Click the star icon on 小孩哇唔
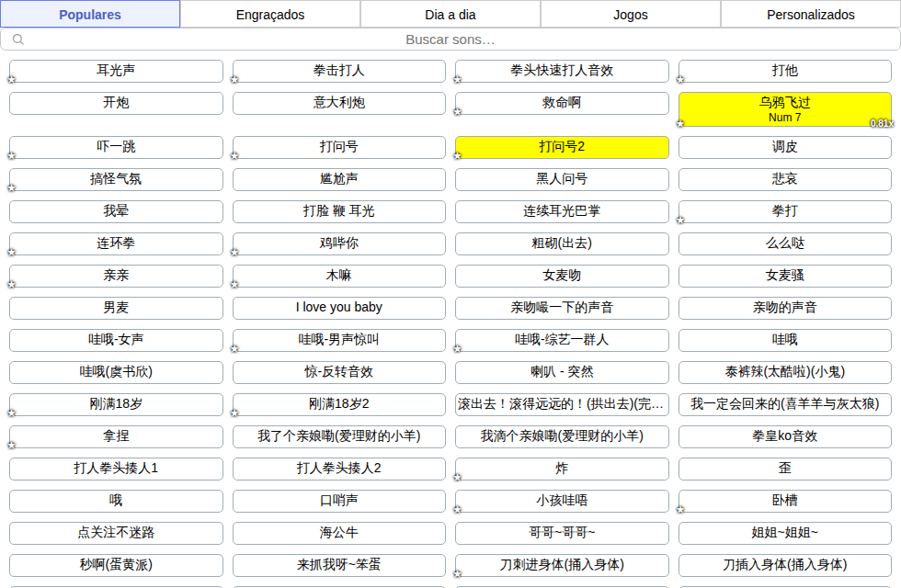 458,510
